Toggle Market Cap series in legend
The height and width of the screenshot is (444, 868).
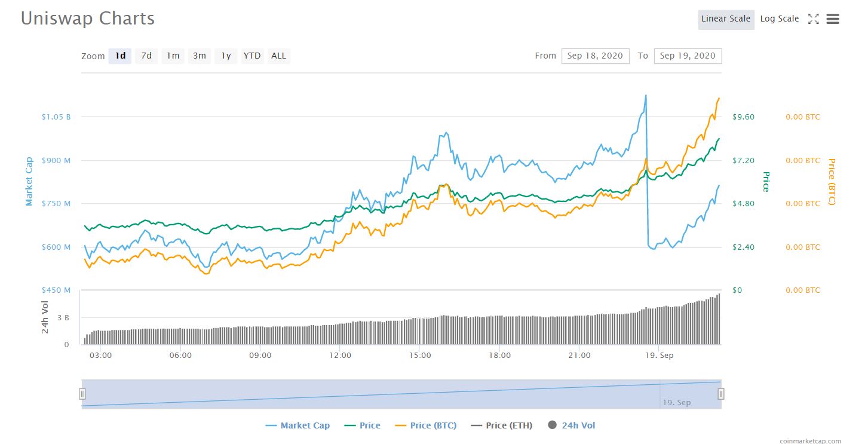pyautogui.click(x=297, y=425)
